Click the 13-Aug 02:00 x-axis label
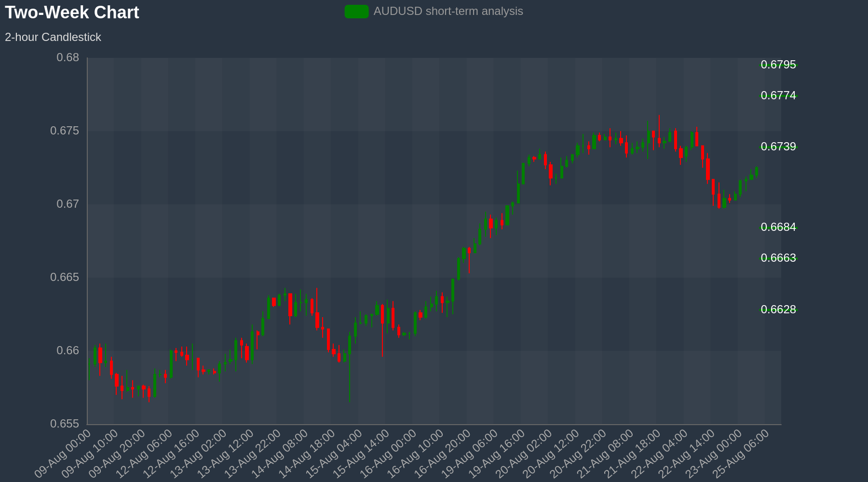 click(x=198, y=454)
